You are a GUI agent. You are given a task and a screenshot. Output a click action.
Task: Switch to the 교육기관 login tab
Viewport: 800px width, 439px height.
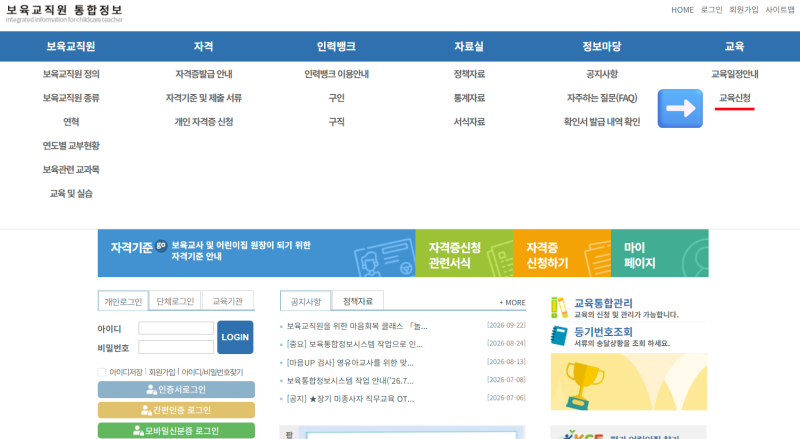pyautogui.click(x=228, y=301)
